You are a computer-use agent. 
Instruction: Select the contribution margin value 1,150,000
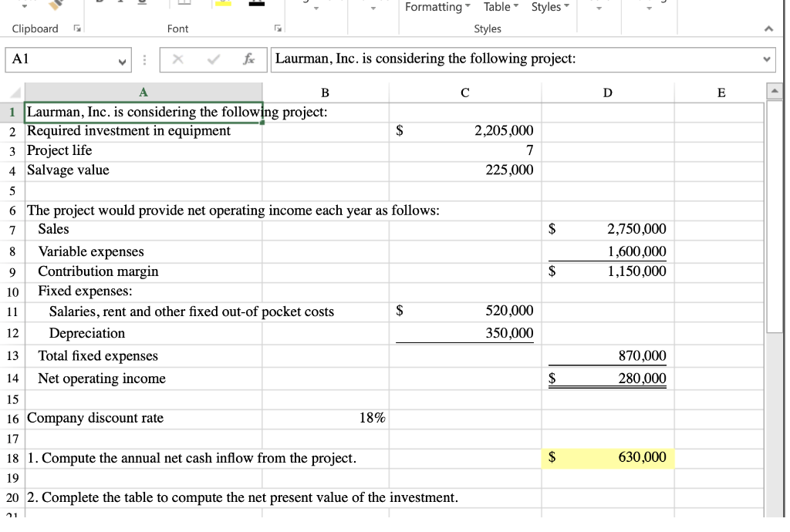click(x=608, y=272)
